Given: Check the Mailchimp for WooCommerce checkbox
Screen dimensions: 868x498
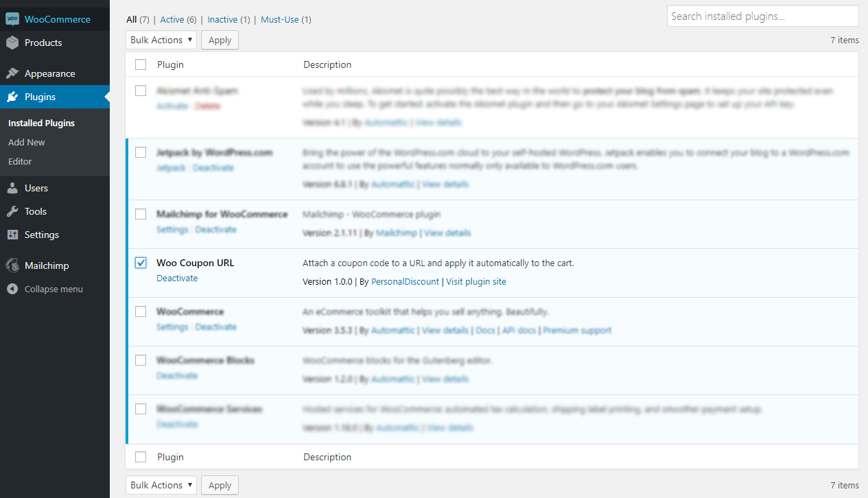Looking at the screenshot, I should coord(141,214).
